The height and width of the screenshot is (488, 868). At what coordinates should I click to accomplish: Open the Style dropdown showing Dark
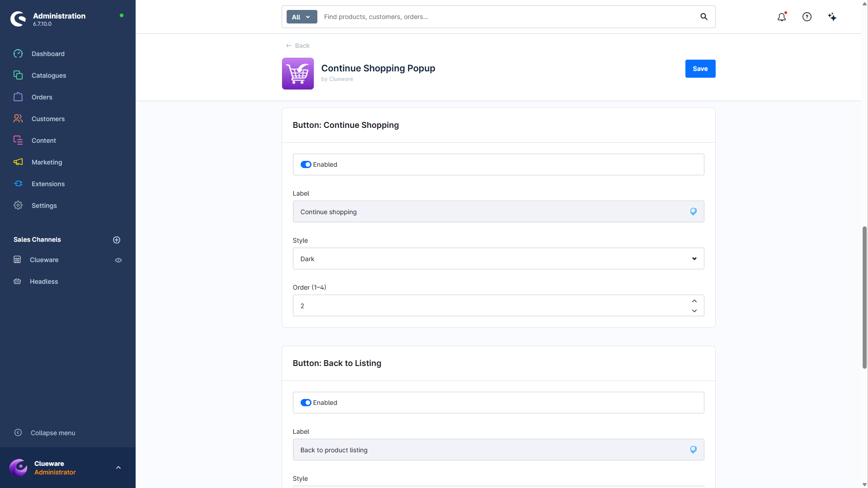point(498,258)
